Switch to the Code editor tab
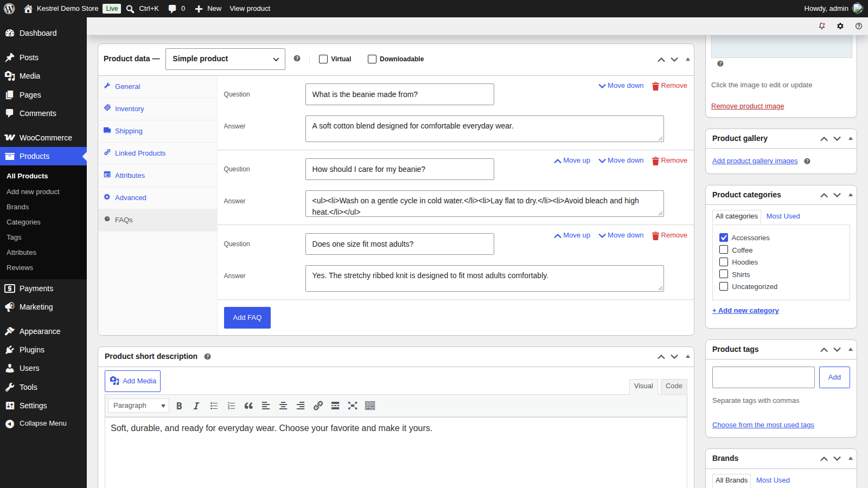The height and width of the screenshot is (488, 868). 674,386
